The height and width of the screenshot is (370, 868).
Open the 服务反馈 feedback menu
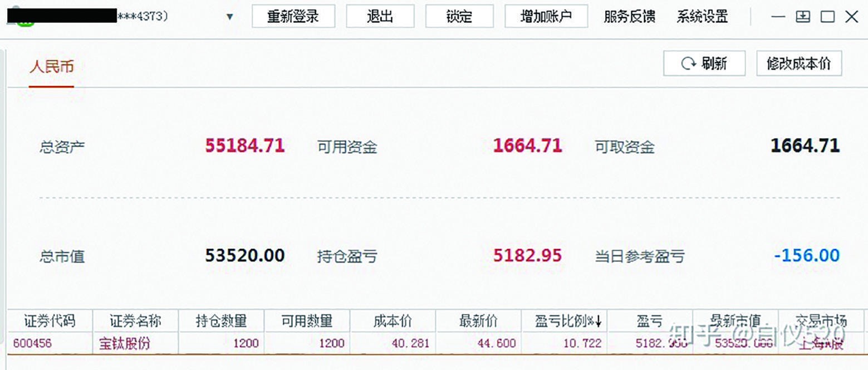click(x=628, y=17)
